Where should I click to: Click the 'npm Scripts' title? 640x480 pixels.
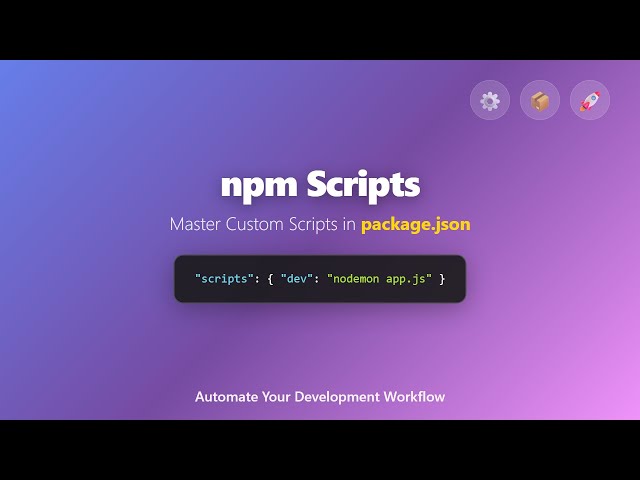click(320, 185)
